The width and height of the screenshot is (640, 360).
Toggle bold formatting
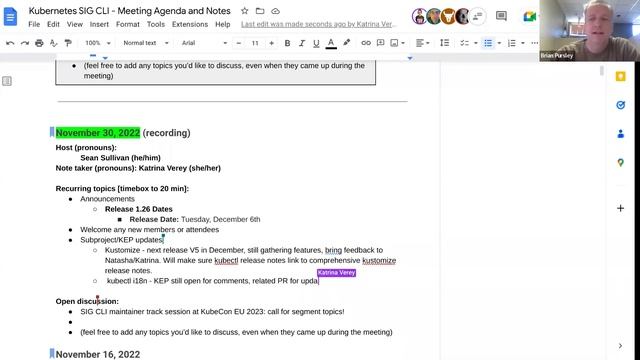(287, 43)
